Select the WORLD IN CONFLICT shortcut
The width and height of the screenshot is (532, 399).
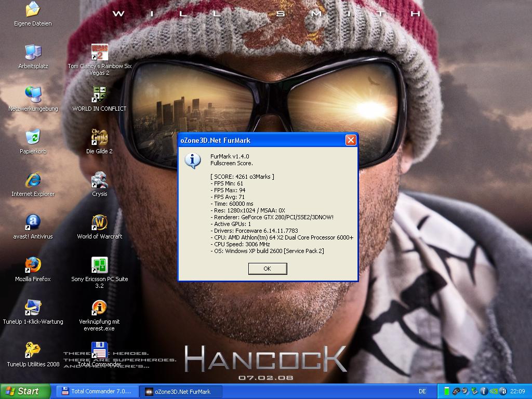click(x=99, y=99)
